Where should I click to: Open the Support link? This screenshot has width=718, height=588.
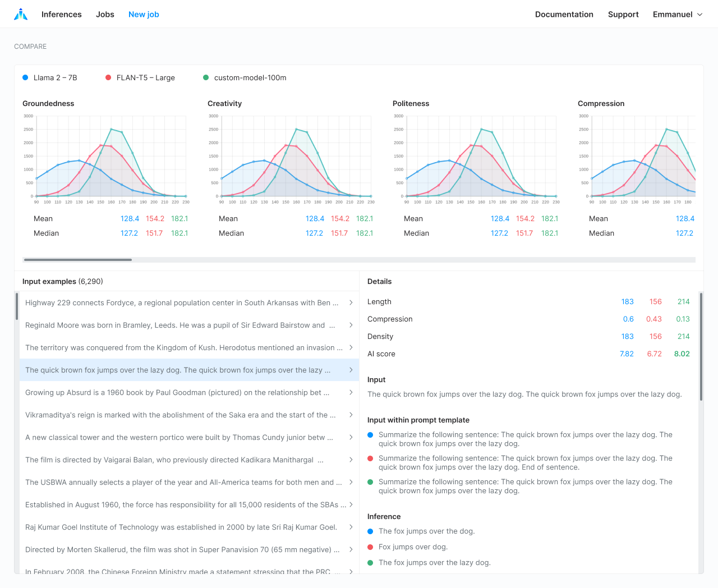pyautogui.click(x=623, y=15)
